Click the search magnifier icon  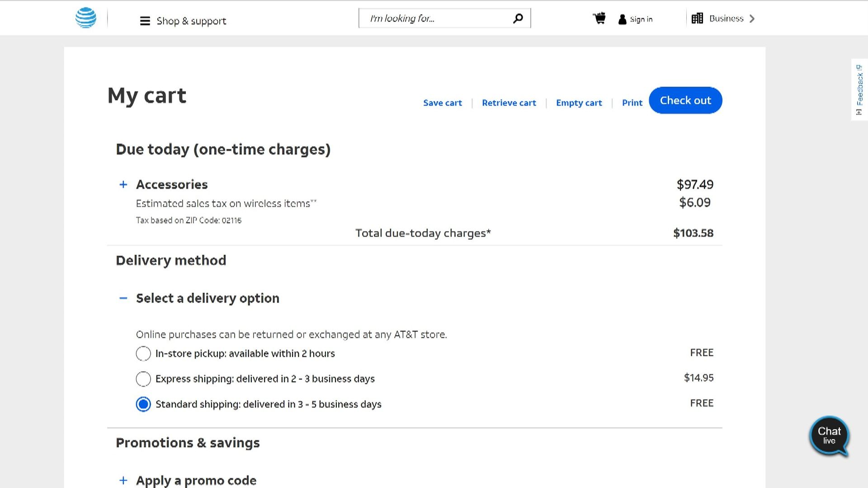click(518, 18)
